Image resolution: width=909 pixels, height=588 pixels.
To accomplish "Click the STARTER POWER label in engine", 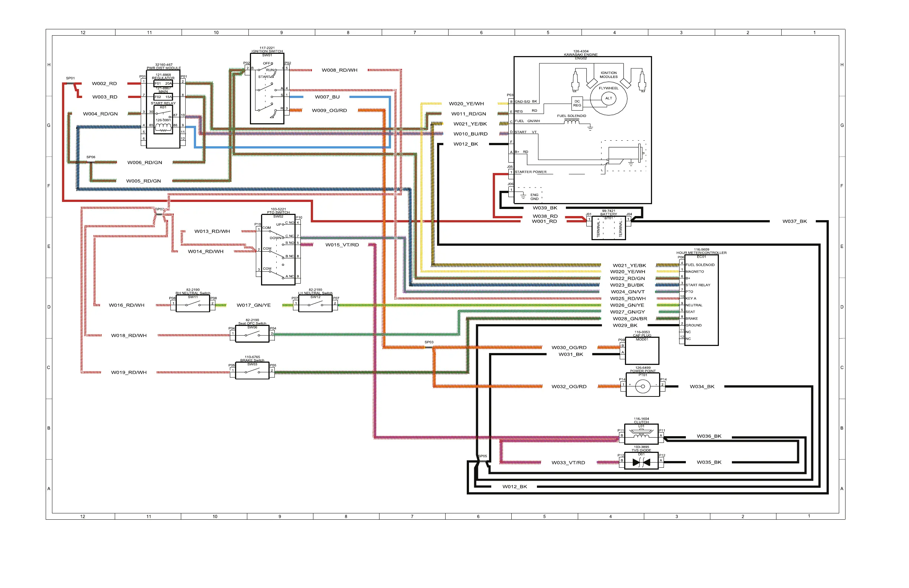I will point(531,172).
